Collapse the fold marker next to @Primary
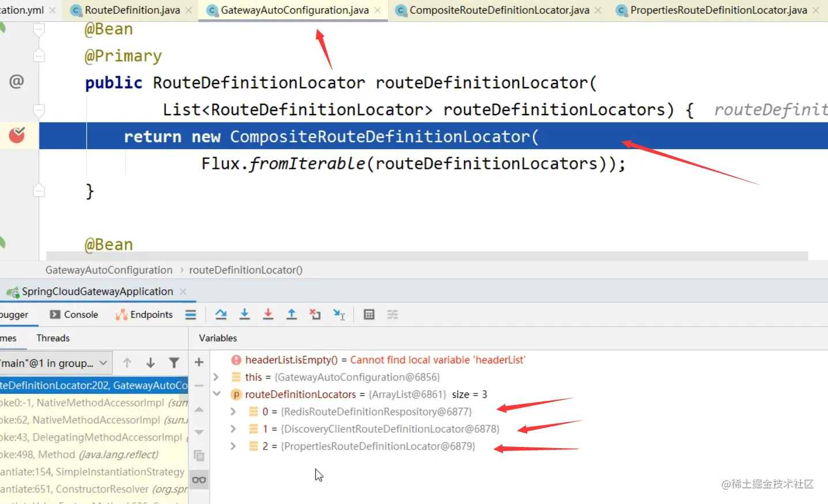The image size is (828, 504). pos(39,56)
